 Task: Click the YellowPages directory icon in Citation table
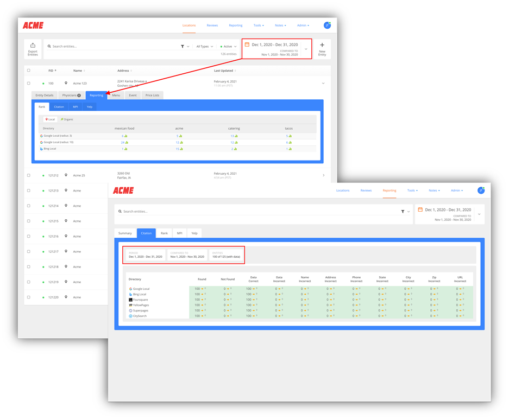point(130,305)
